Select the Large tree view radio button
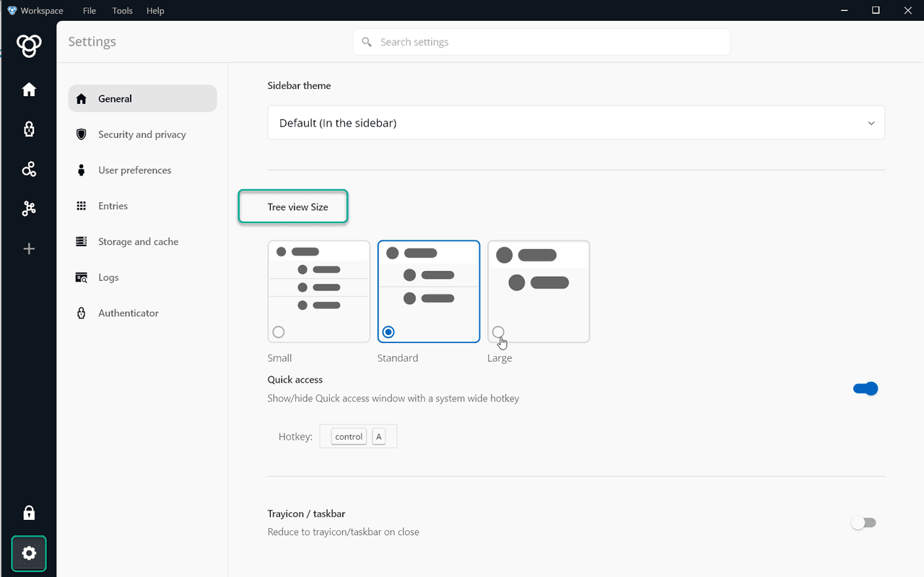 click(x=498, y=332)
